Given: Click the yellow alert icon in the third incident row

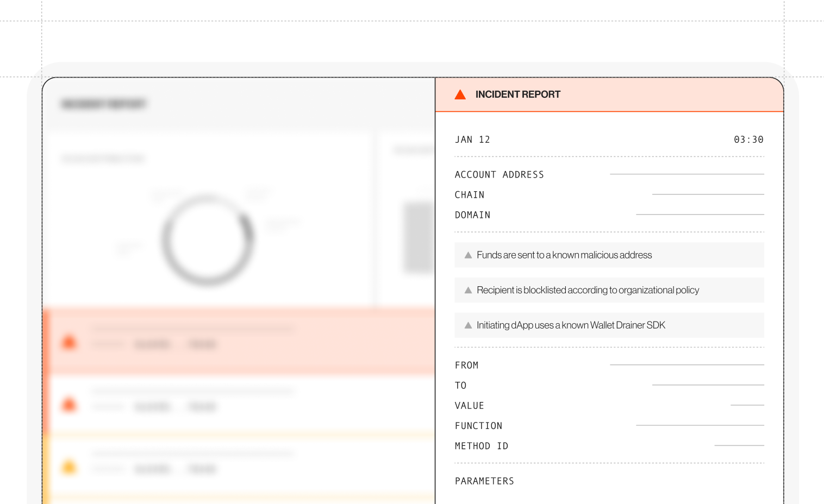Looking at the screenshot, I should 69,467.
